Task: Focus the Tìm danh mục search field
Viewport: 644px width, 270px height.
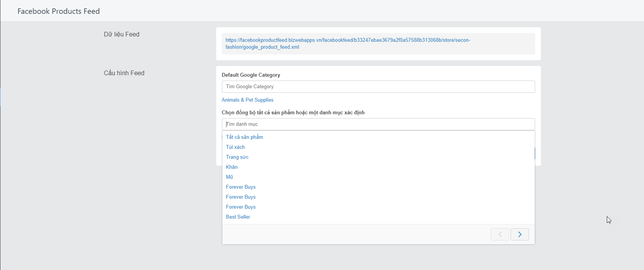Action: click(378, 124)
